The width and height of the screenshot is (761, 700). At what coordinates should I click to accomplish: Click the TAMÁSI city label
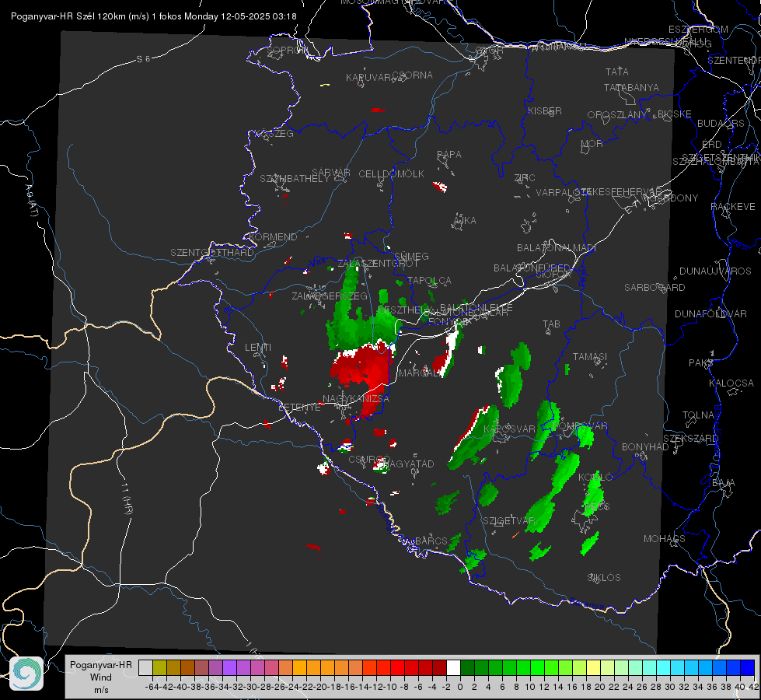[590, 357]
